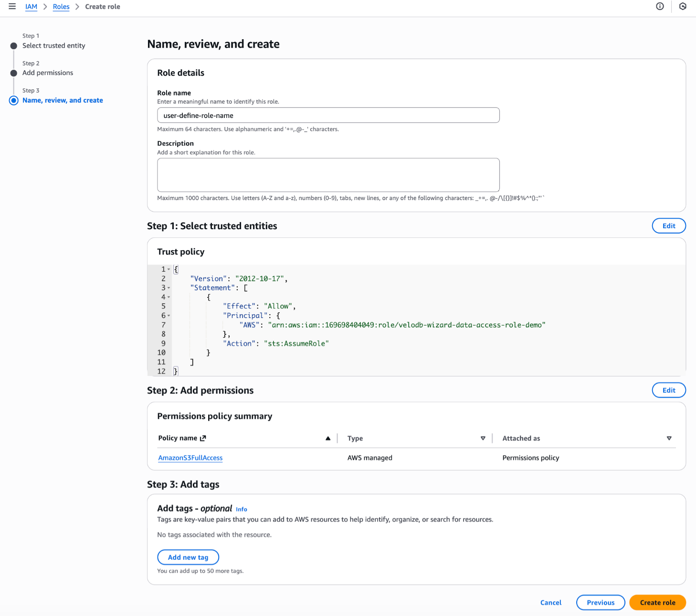Edit Step 1 trusted entities
Viewport: 696px width, 616px height.
(x=668, y=226)
